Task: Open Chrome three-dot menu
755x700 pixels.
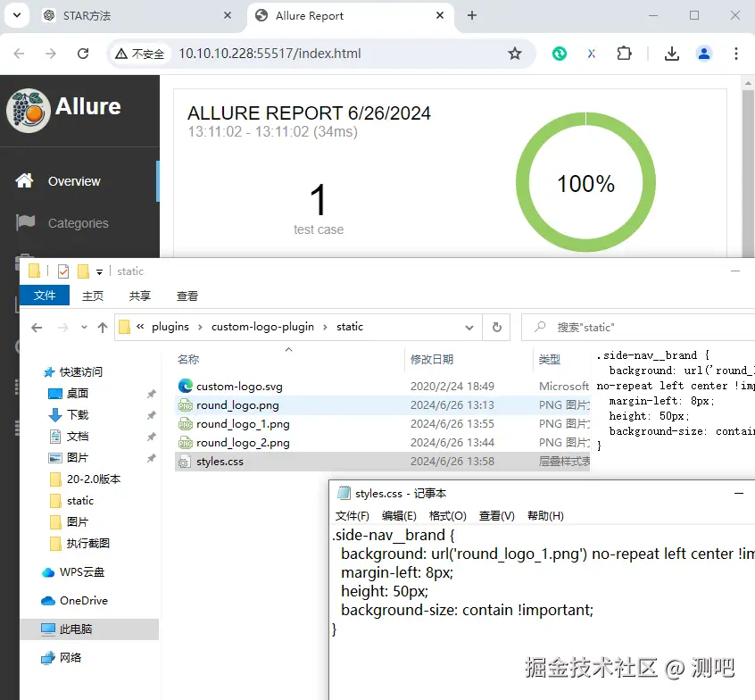Action: pyautogui.click(x=736, y=54)
